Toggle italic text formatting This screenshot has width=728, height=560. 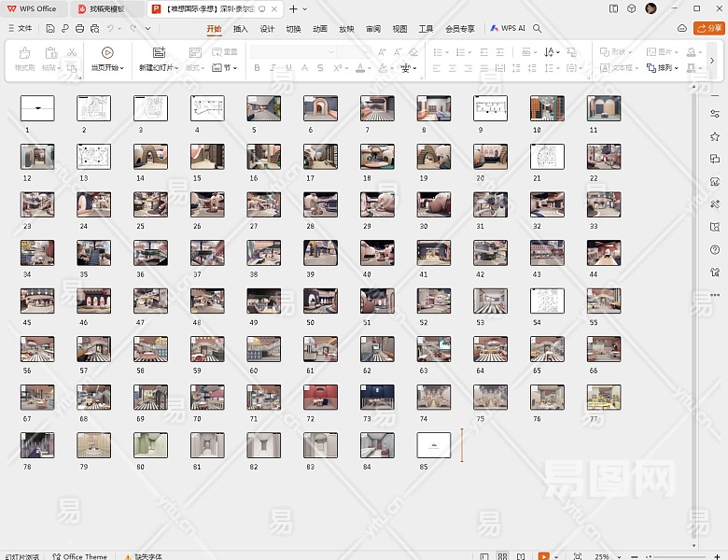point(273,68)
